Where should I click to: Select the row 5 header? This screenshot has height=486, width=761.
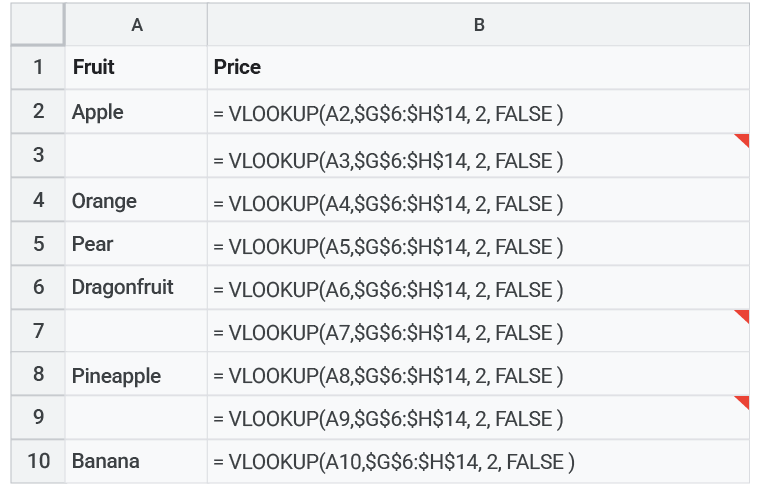(x=38, y=244)
